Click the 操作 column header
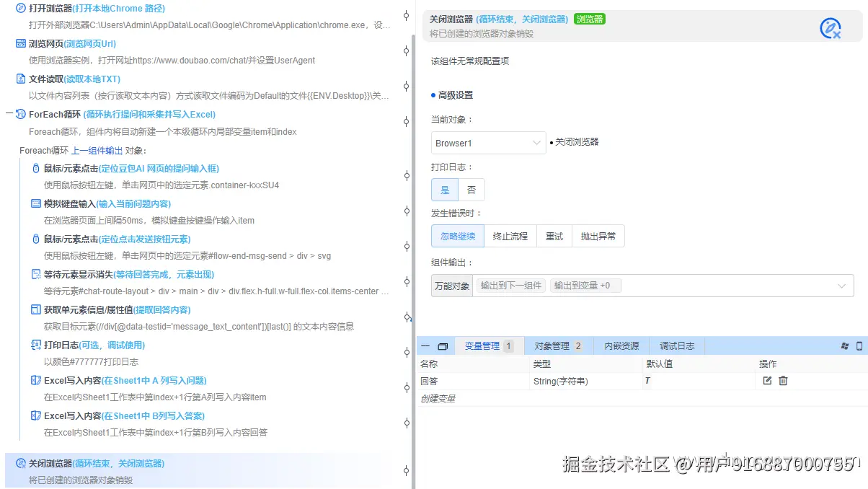Viewport: 868px width, 489px height. point(768,364)
